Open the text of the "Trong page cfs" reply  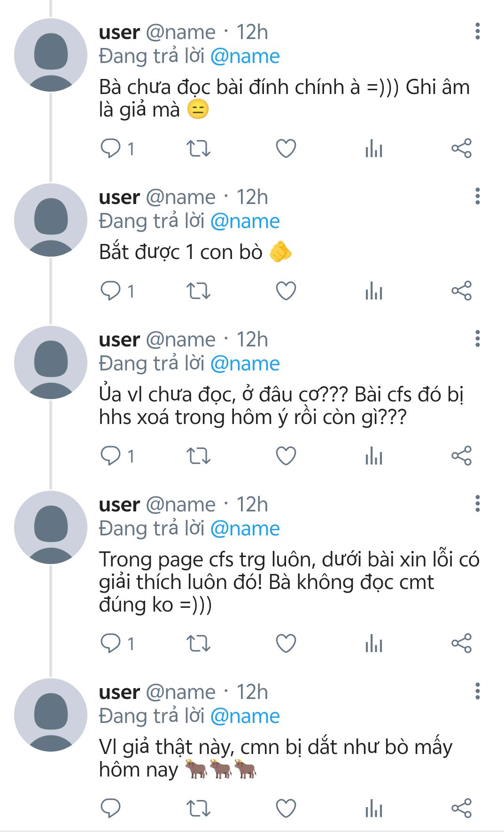[282, 582]
